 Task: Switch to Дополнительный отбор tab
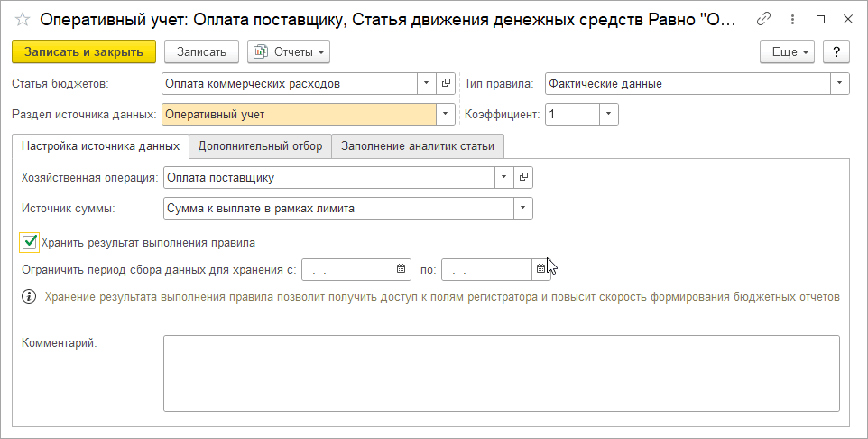click(x=260, y=146)
